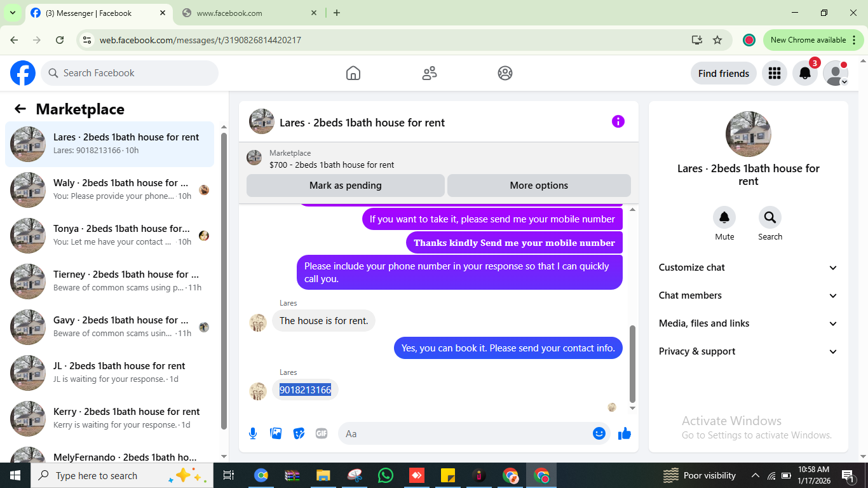Open File Explorer from taskbar
This screenshot has height=488, width=868.
pyautogui.click(x=323, y=475)
